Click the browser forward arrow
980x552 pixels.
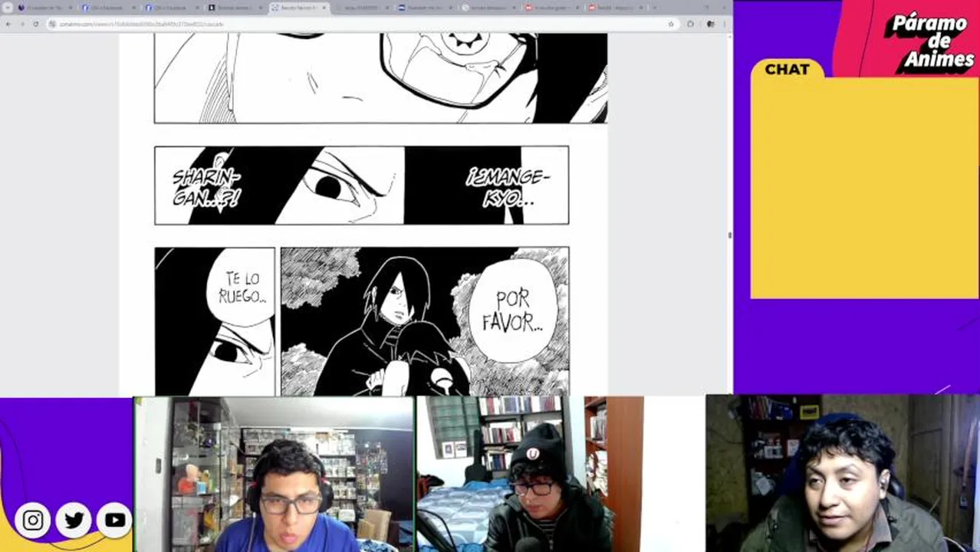21,24
